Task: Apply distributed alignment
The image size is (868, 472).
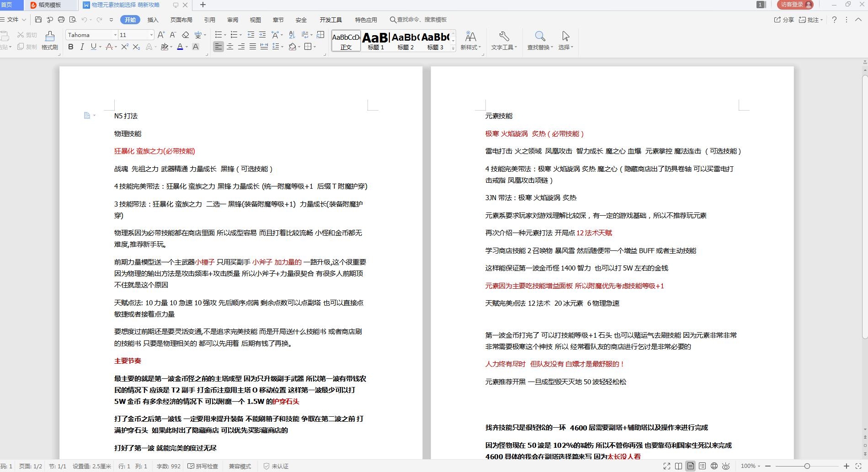Action: [264, 47]
